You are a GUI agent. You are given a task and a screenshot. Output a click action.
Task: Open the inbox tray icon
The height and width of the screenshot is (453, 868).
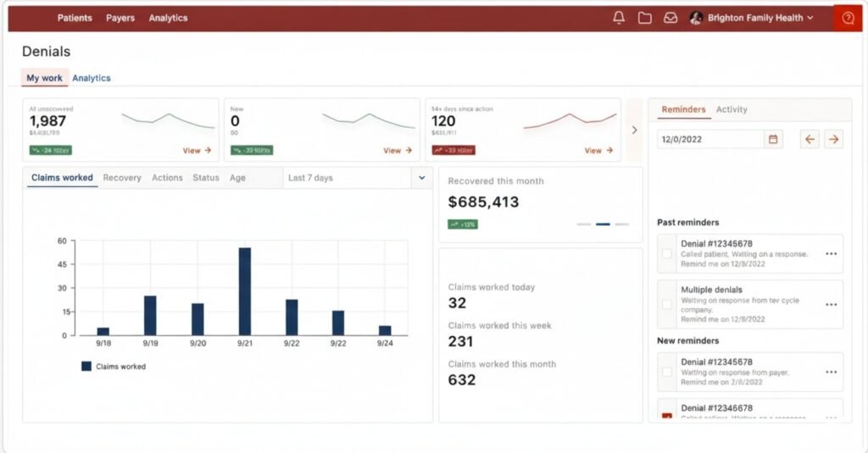coord(670,18)
